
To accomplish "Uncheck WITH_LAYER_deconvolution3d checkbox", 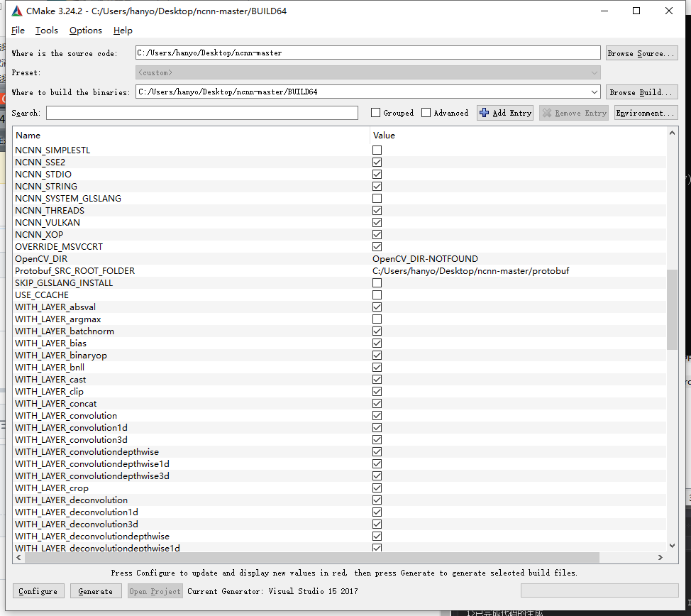I will click(x=377, y=524).
